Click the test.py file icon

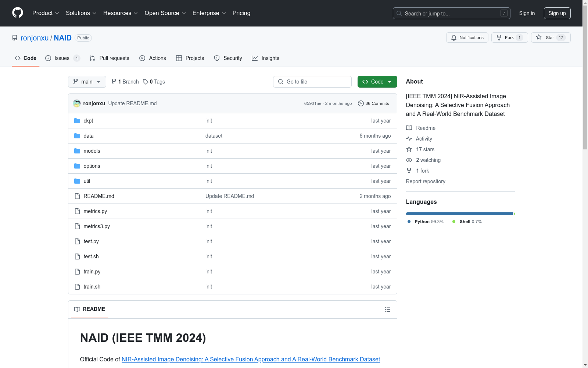pos(77,241)
